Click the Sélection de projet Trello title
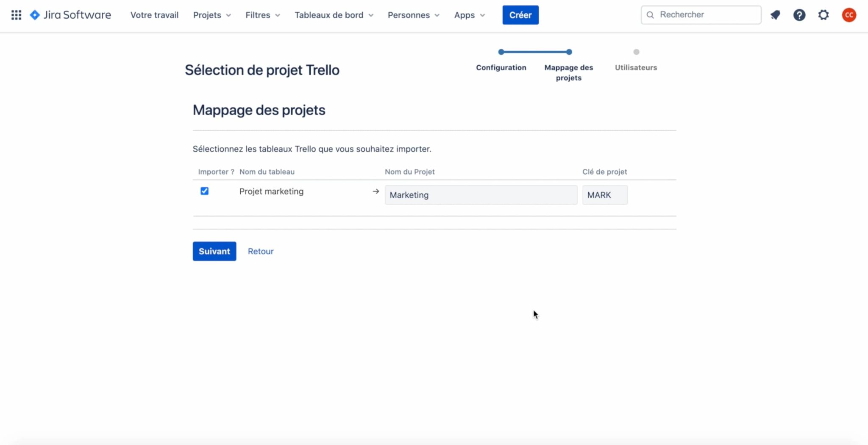868x445 pixels. pyautogui.click(x=262, y=70)
